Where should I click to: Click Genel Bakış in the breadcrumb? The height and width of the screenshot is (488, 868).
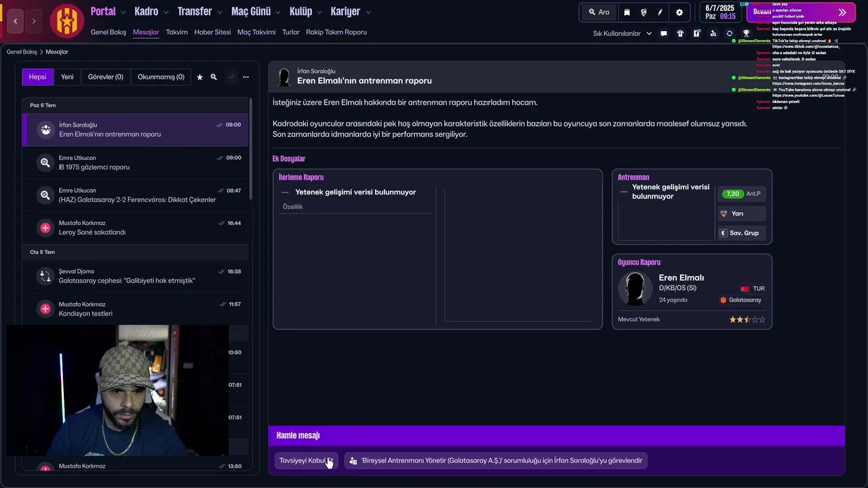22,52
